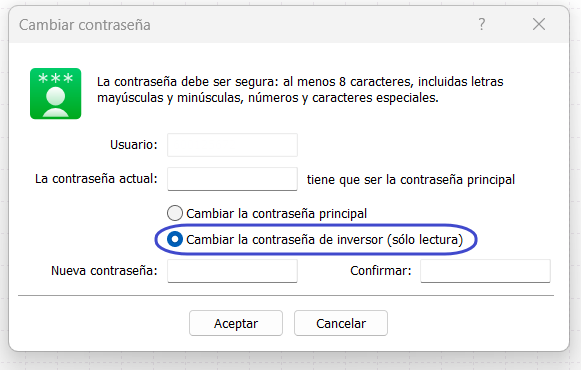Click the (sólo lectura) text
This screenshot has height=370, width=581.
[x=425, y=240]
